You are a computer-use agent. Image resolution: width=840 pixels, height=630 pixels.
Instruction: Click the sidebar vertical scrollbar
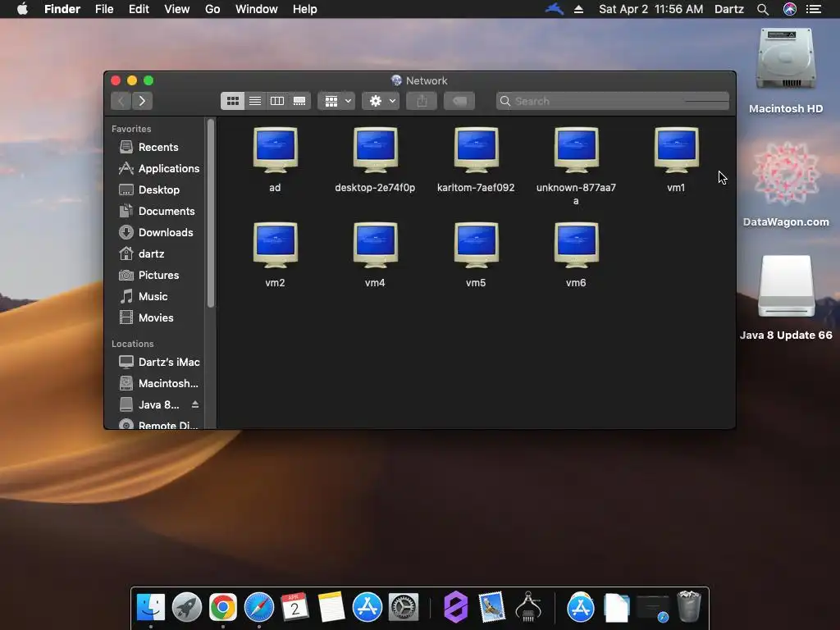tap(211, 213)
